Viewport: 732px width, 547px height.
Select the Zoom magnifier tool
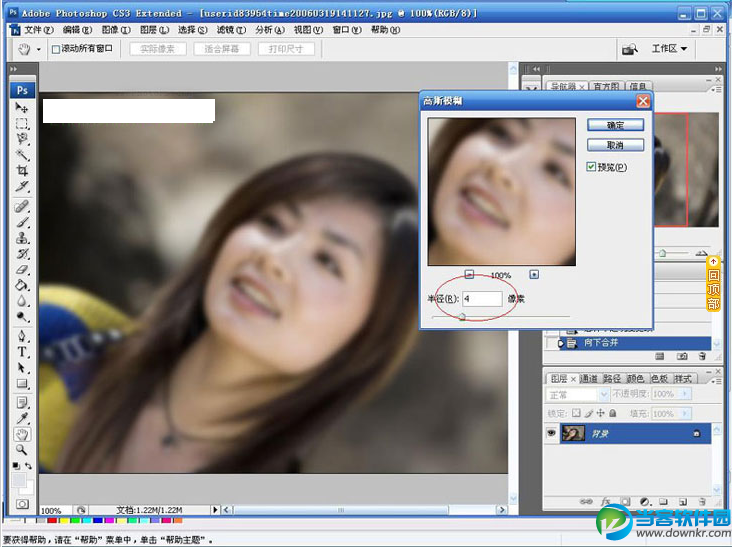click(x=22, y=450)
